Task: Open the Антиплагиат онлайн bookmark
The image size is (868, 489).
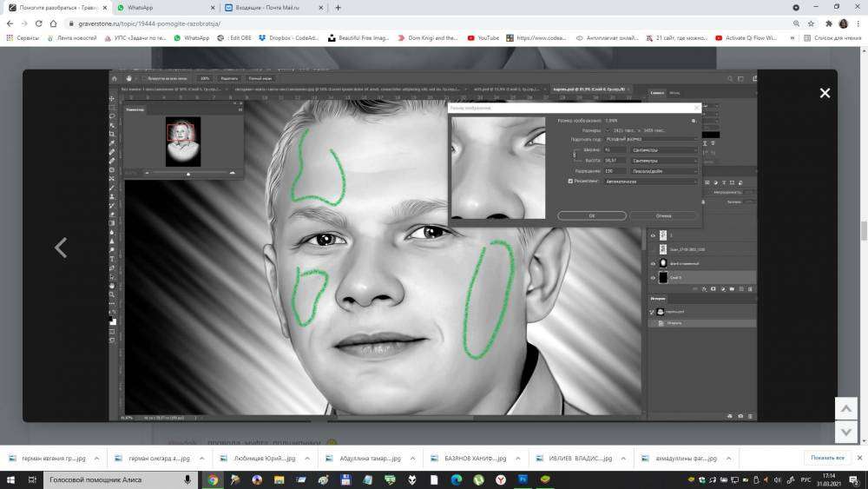Action: [x=608, y=37]
